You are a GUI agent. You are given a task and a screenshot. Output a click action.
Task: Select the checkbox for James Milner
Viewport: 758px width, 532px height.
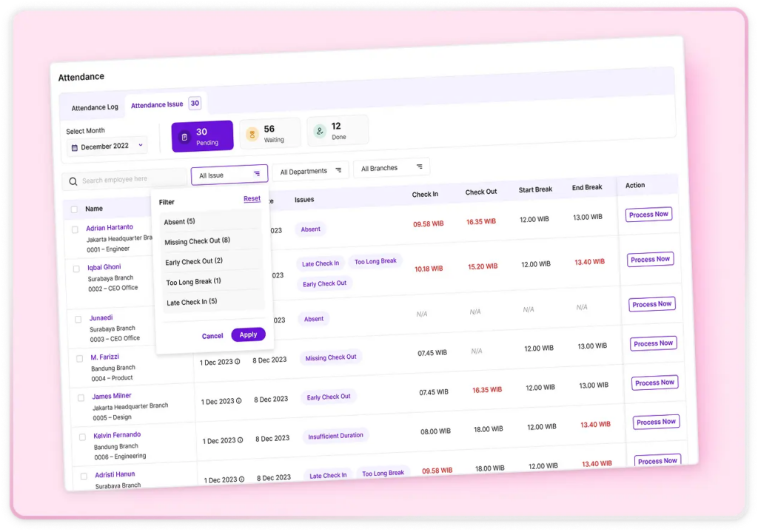[81, 398]
